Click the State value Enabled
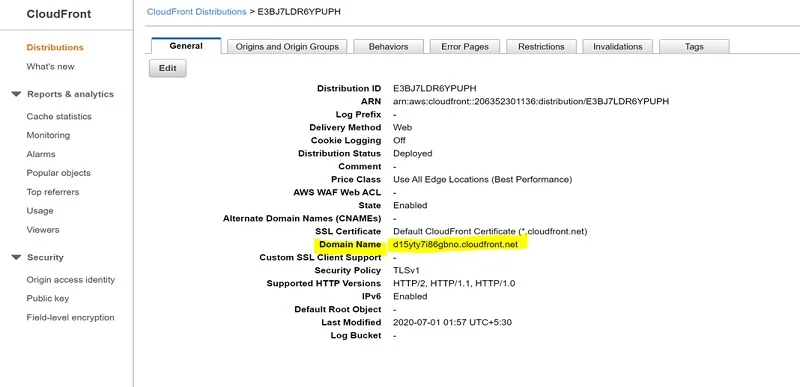This screenshot has width=800, height=387. click(x=410, y=205)
